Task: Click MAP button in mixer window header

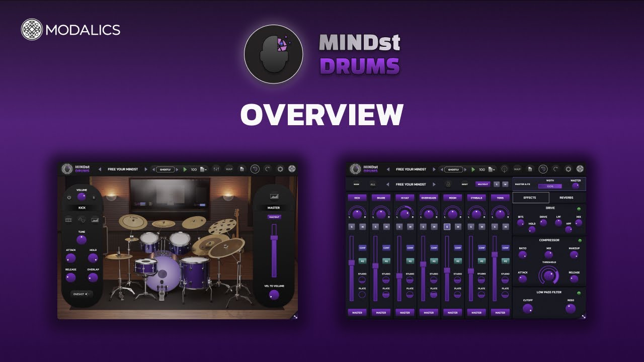Action: [517, 169]
